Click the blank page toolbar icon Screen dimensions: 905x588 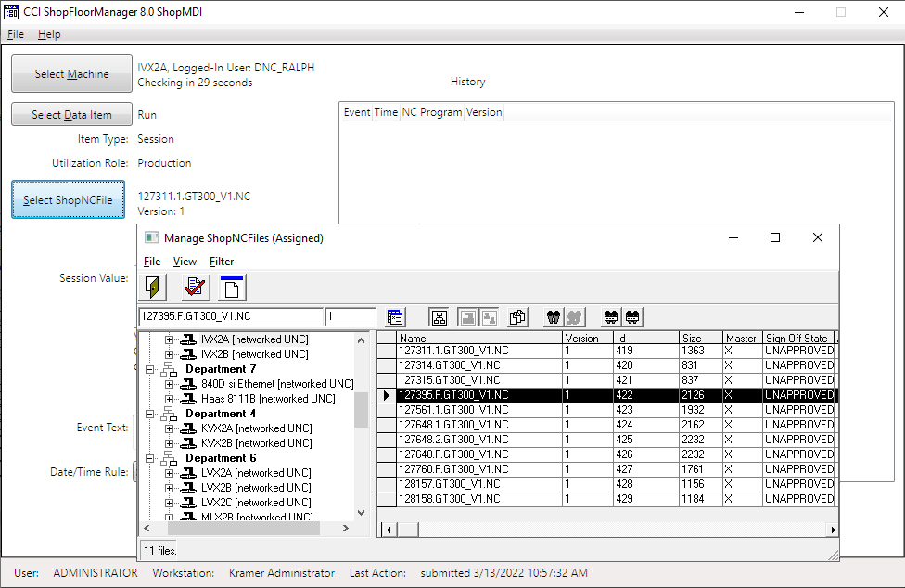coord(232,288)
